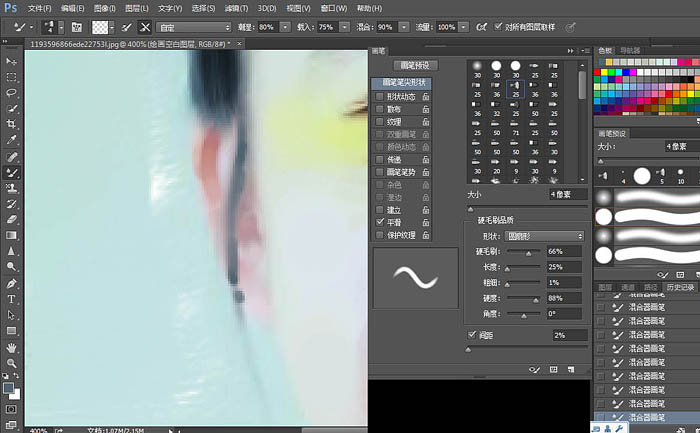The height and width of the screenshot is (433, 700).
Task: Select the Crop tool
Action: (x=11, y=124)
